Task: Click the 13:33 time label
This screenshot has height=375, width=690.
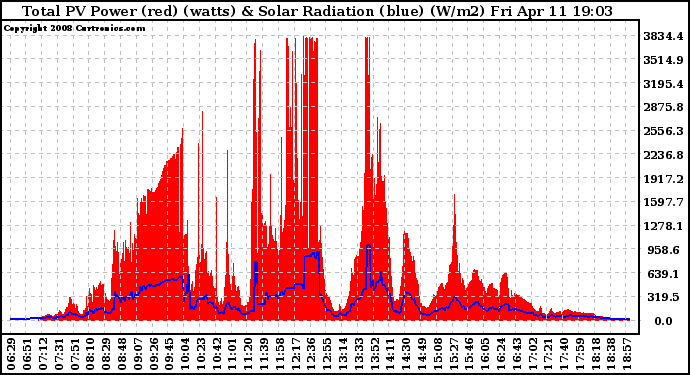Action: pyautogui.click(x=359, y=354)
